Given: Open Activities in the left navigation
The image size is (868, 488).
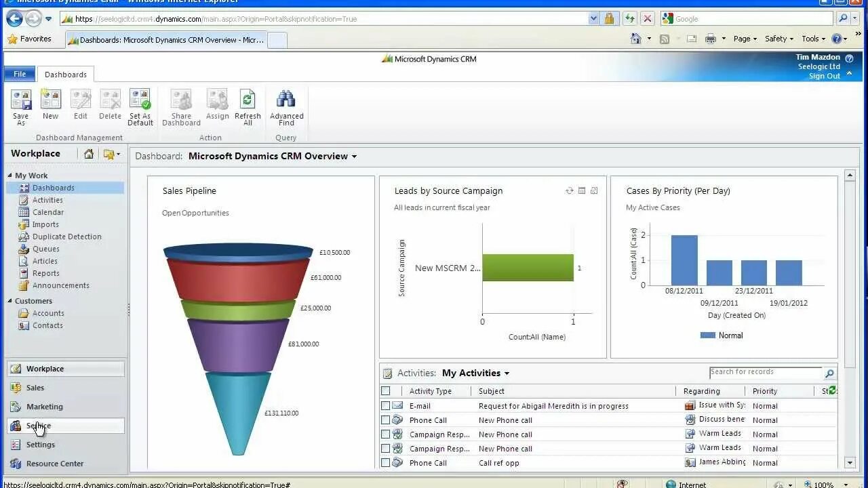Looking at the screenshot, I should pyautogui.click(x=47, y=200).
